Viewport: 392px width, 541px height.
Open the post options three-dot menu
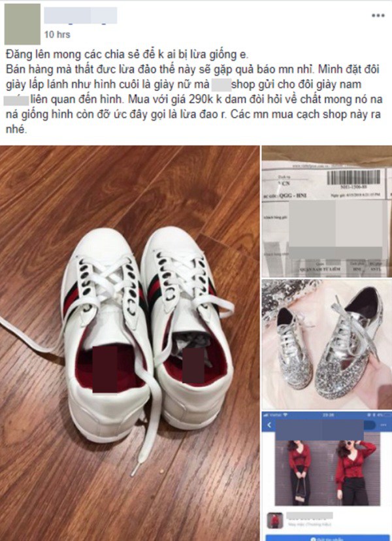click(378, 16)
